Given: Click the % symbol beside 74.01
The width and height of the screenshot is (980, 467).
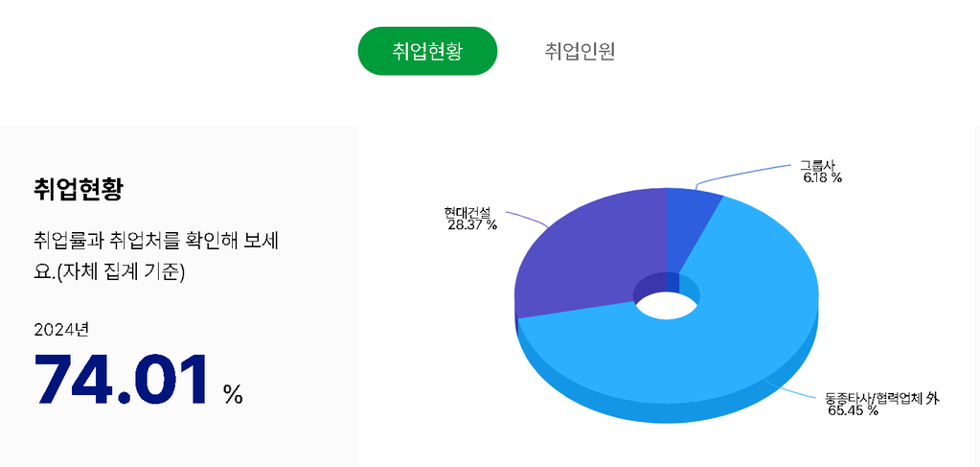Looking at the screenshot, I should [x=233, y=393].
